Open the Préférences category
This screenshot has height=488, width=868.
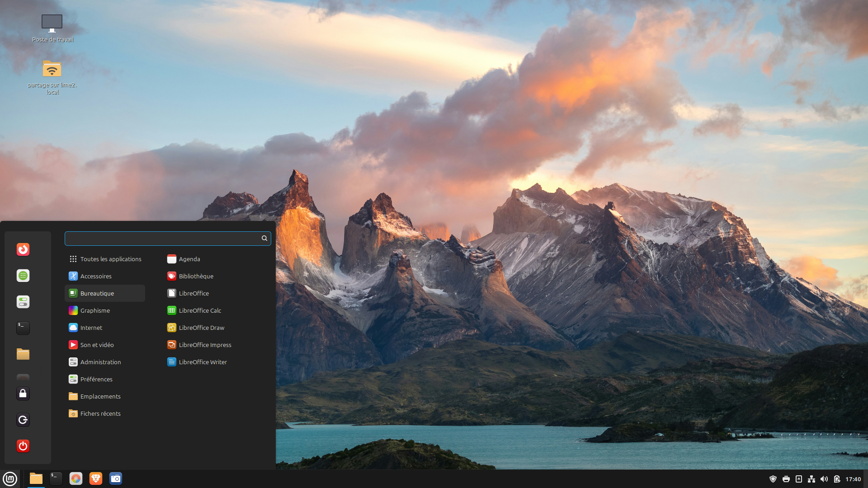[96, 379]
